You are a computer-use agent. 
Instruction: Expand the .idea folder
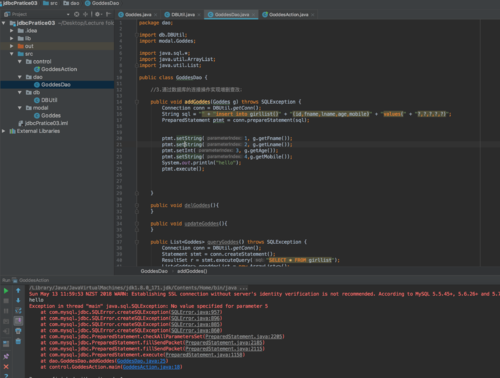click(12, 31)
